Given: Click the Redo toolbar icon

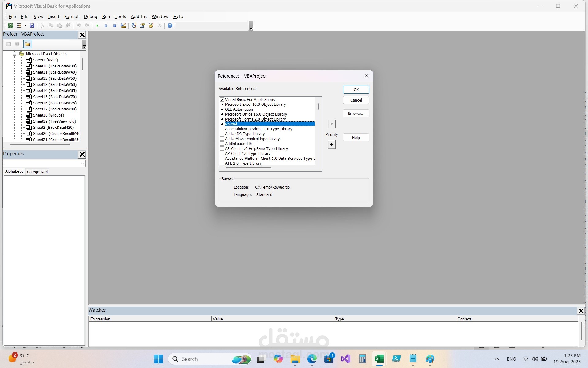Looking at the screenshot, I should pyautogui.click(x=87, y=25).
